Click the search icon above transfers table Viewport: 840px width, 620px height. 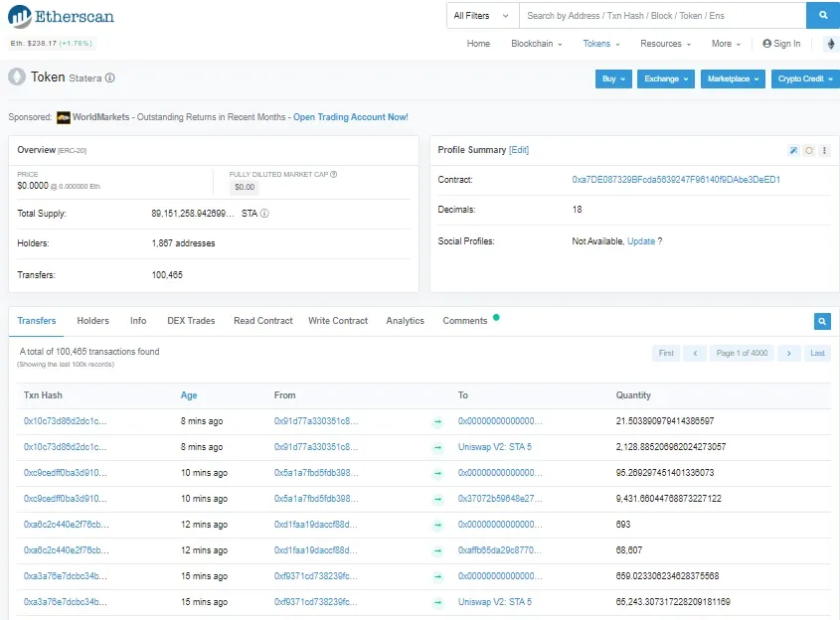(822, 321)
